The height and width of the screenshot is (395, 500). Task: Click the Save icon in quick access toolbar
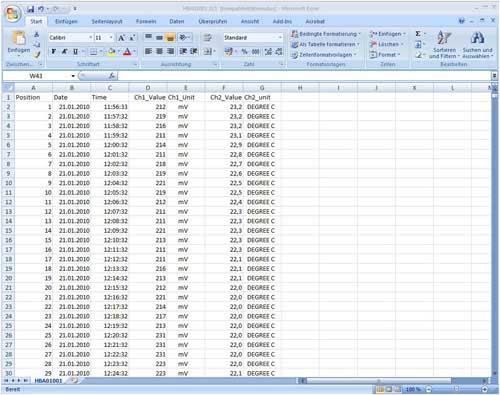[31, 9]
